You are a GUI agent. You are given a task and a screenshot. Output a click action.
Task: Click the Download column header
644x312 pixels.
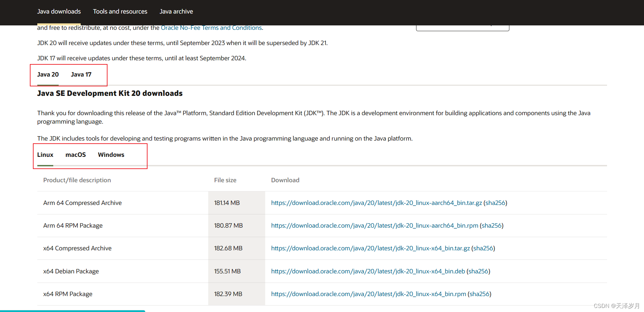285,180
